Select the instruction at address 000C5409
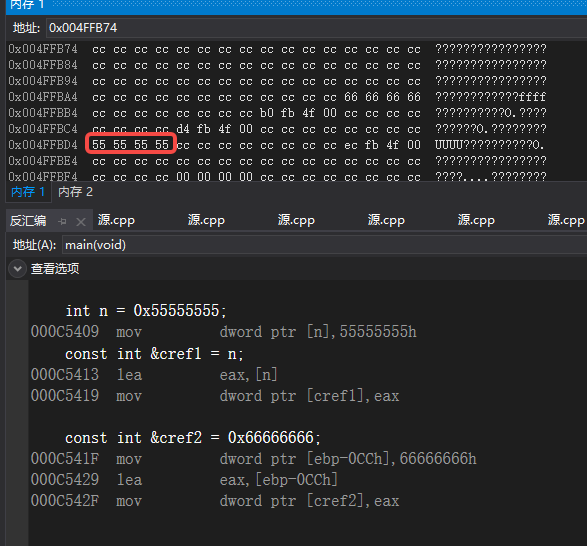 [x=223, y=332]
